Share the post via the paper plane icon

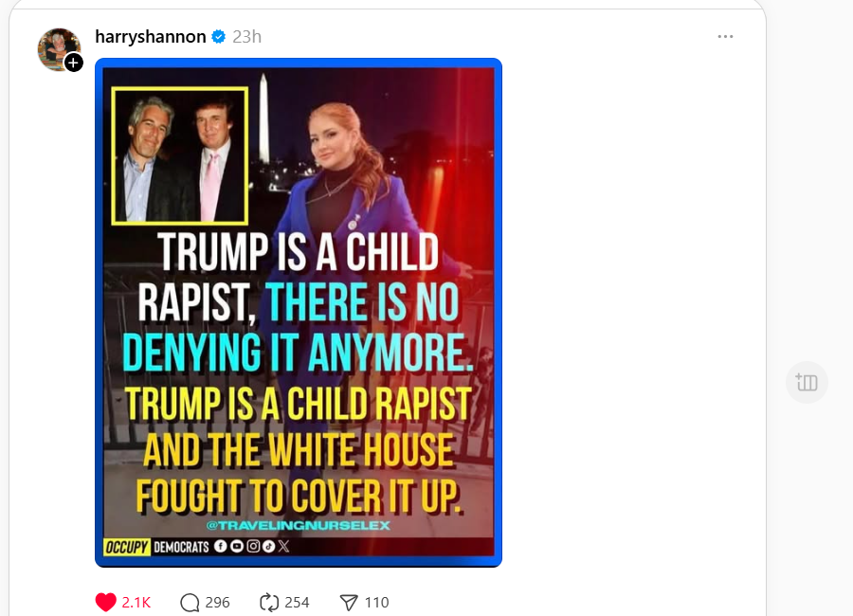click(x=349, y=602)
